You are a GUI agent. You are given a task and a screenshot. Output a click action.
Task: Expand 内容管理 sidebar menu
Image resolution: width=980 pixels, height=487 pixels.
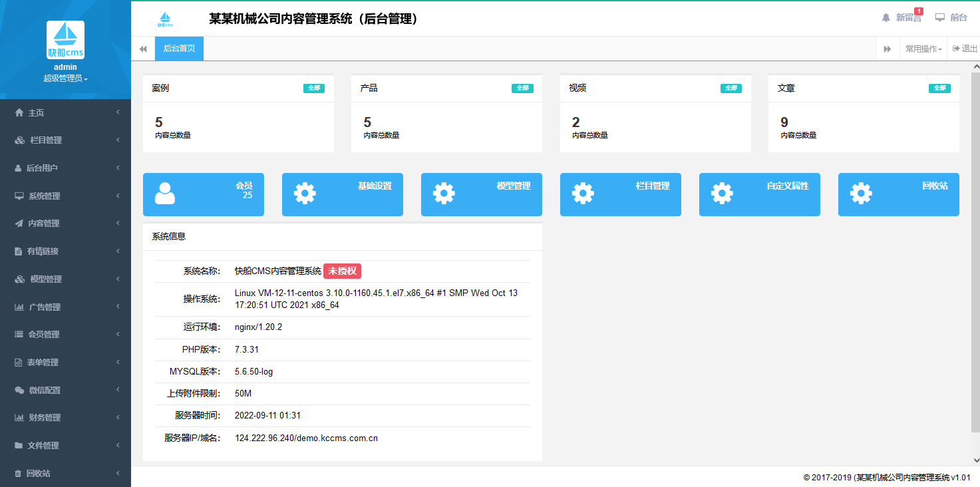click(65, 224)
